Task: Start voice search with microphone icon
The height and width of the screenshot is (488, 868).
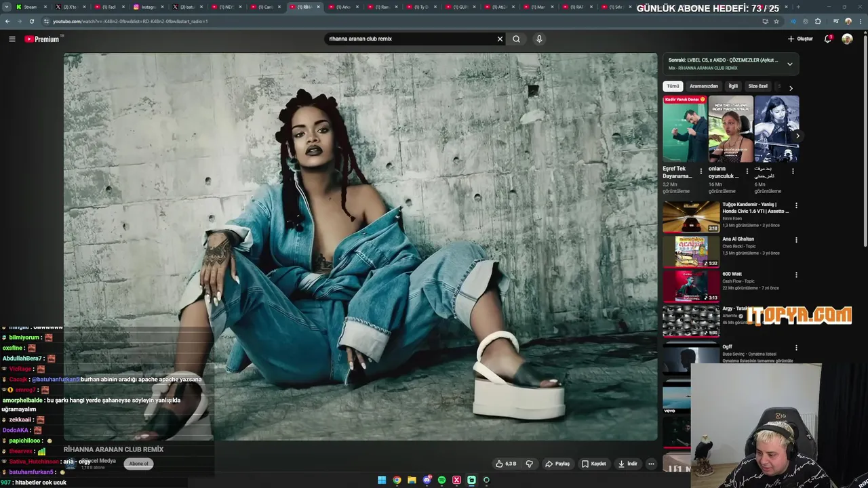Action: pos(539,39)
